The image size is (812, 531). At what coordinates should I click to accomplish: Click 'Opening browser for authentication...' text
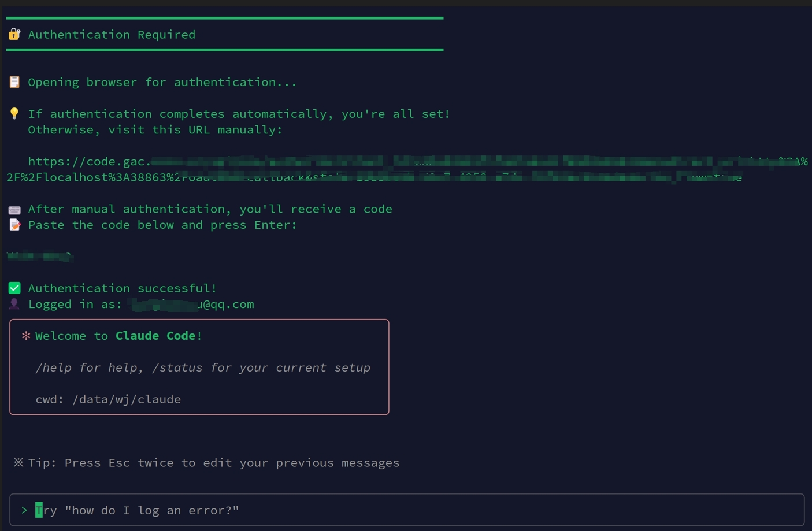click(x=162, y=82)
